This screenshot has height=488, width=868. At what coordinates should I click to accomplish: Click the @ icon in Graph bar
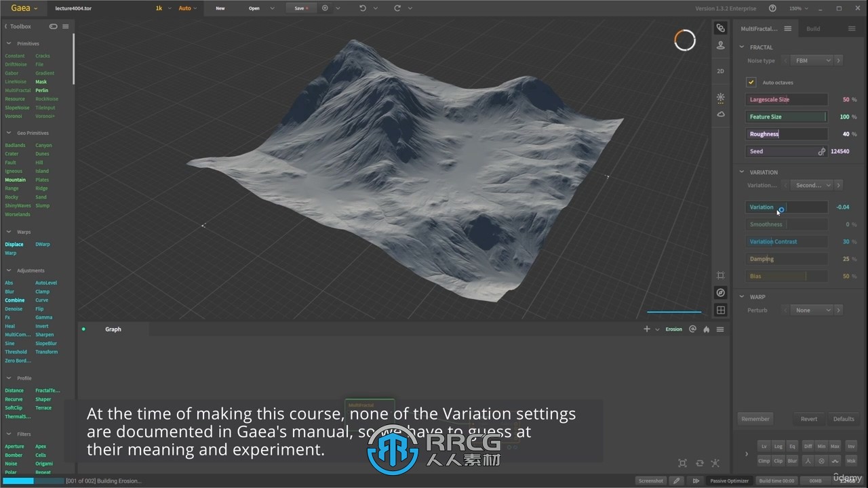point(692,329)
